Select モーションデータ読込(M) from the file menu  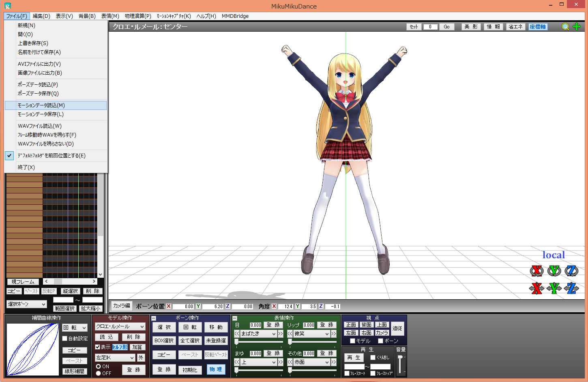click(x=56, y=105)
